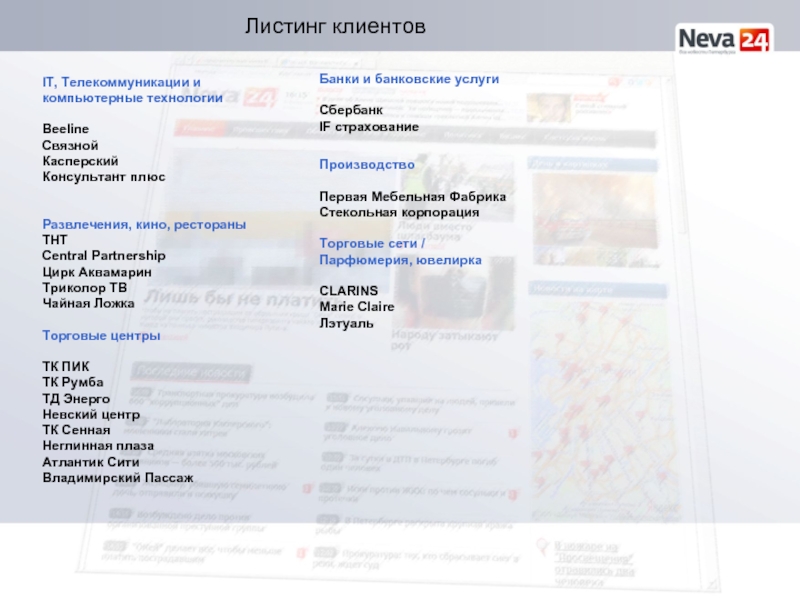Select heading "Торговые центры"
The width and height of the screenshot is (800, 600).
102,336
